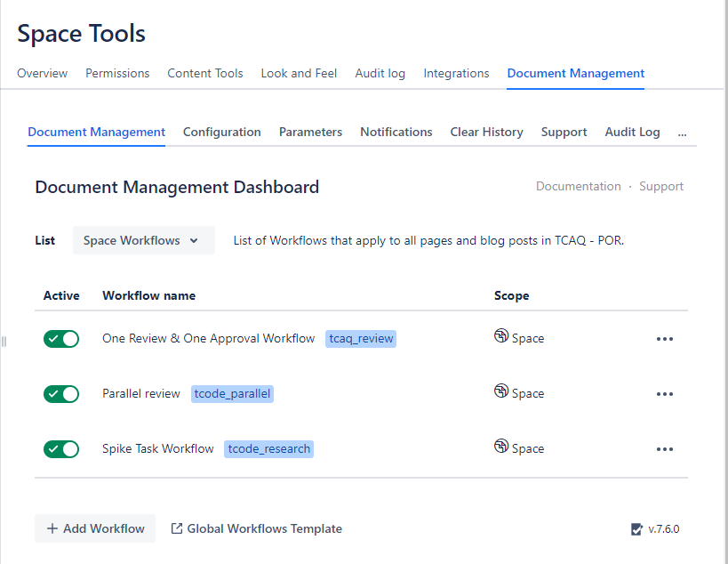Switch to the Content Tools tab
Viewport: 728px width, 564px height.
click(205, 74)
